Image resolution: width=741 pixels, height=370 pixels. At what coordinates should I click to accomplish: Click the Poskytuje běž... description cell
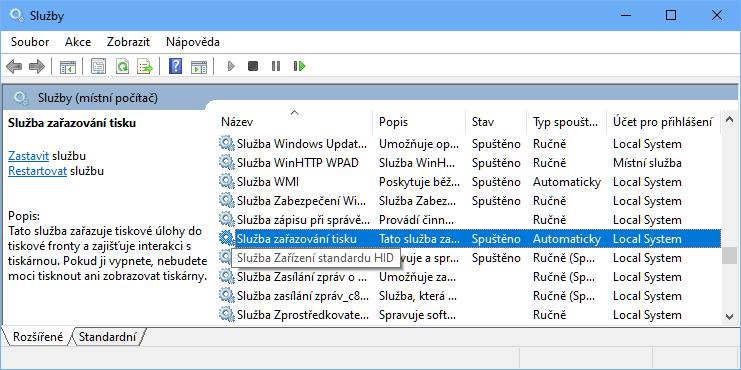pos(418,182)
